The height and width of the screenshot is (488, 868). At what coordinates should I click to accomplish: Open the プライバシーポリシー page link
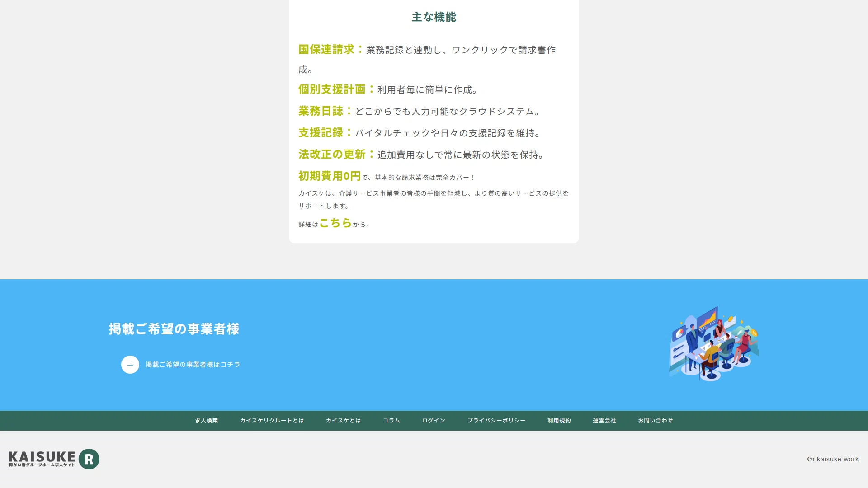coord(496,421)
